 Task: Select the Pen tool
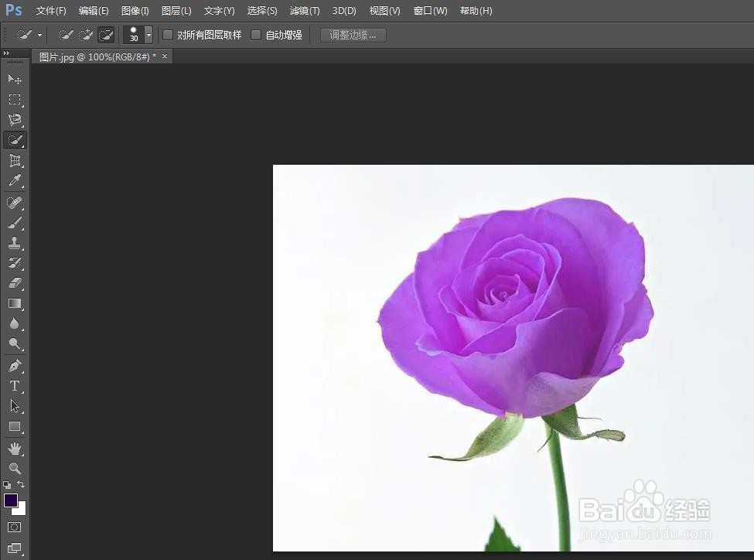pyautogui.click(x=15, y=366)
